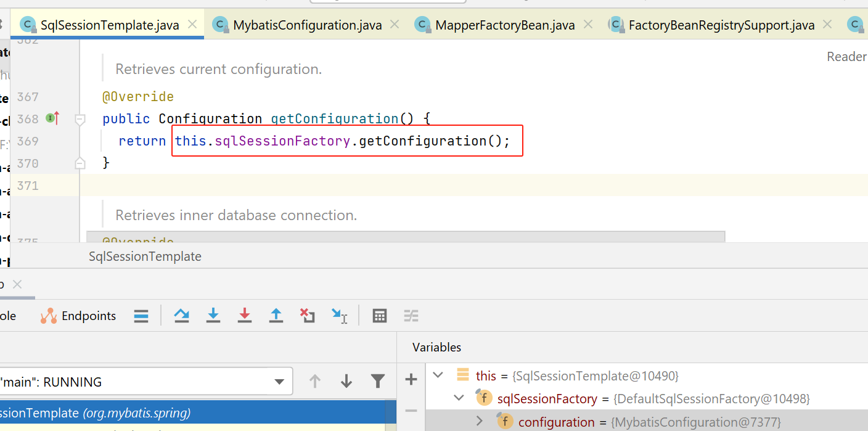Collapse the 'this' variable tree node
Viewport: 868px width, 431px height.
pyautogui.click(x=438, y=376)
